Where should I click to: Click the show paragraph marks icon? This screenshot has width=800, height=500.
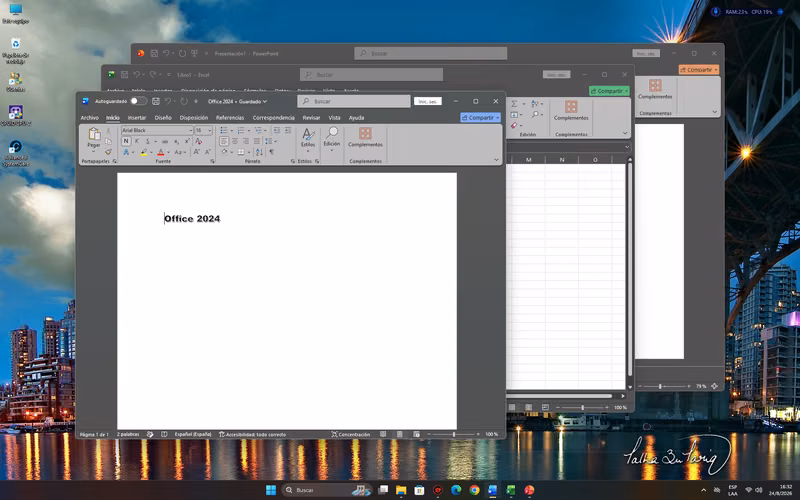[271, 152]
